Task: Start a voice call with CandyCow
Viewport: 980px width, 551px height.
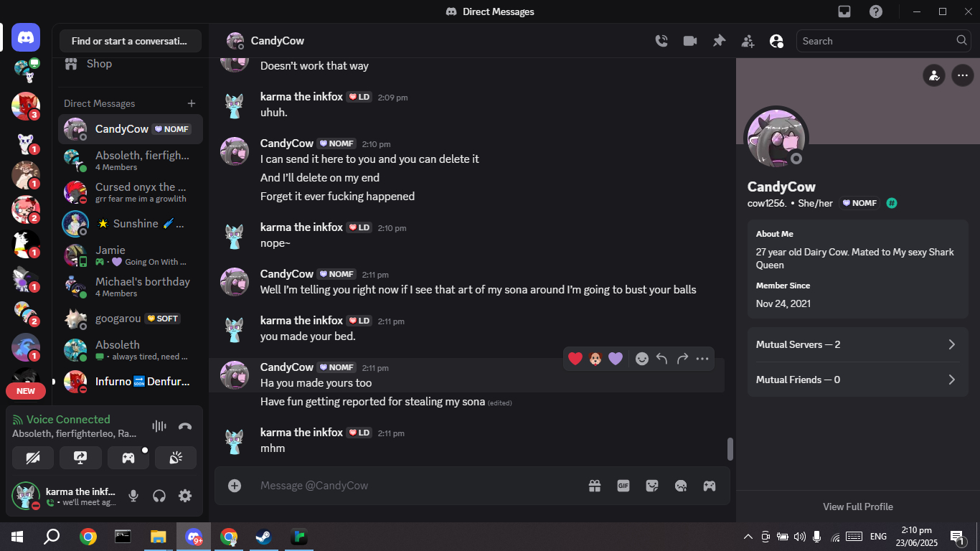Action: click(x=661, y=42)
